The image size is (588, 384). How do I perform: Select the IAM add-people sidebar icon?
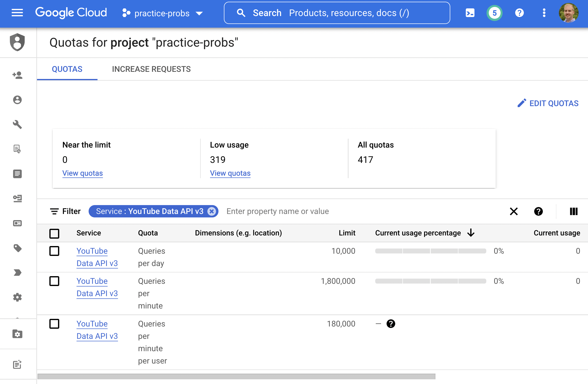[18, 75]
